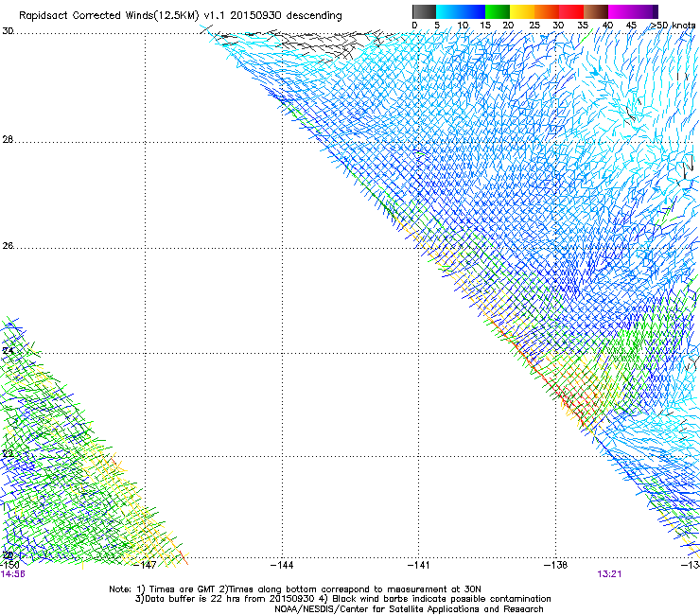The image size is (700, 615).
Task: Click the gray 0-5 knots color bar segment
Action: click(x=424, y=11)
